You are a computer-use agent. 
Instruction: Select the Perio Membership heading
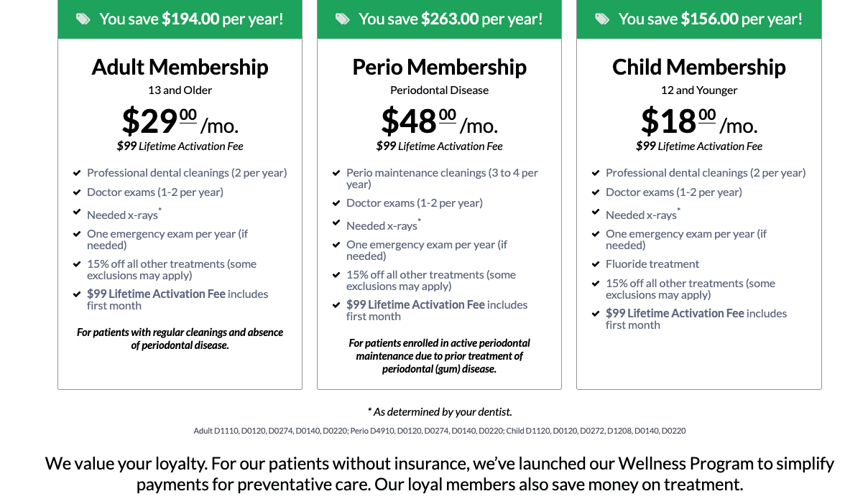click(439, 67)
